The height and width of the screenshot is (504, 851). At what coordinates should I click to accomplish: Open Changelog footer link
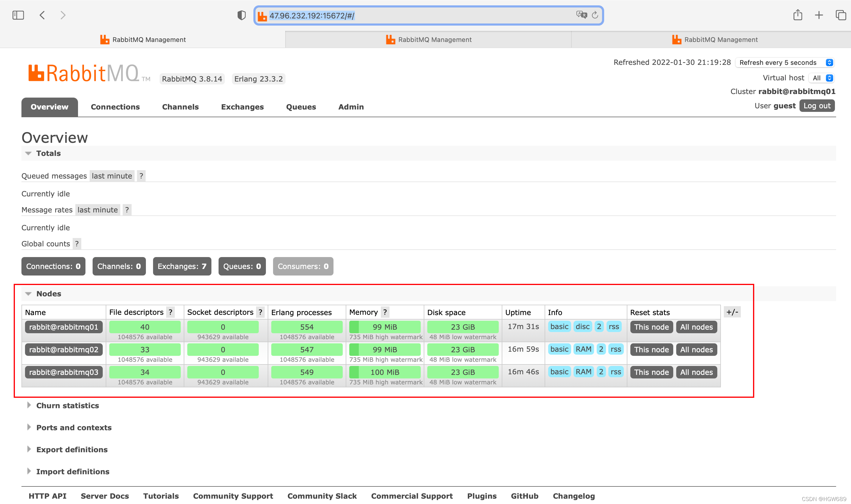pos(574,496)
